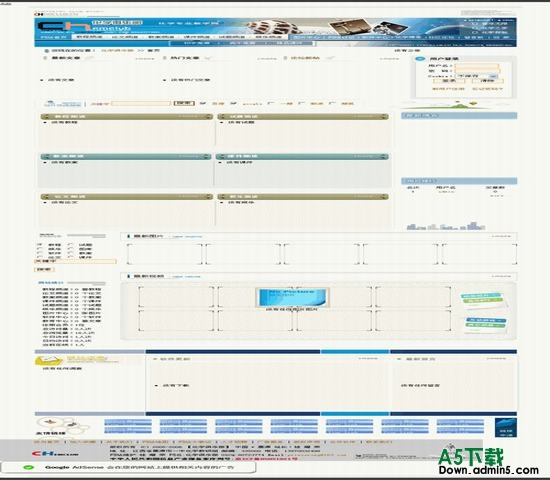Screen dimensions: 550x480
Task: Toggle the second checkbox in the keyword search row
Action: [x=233, y=103]
